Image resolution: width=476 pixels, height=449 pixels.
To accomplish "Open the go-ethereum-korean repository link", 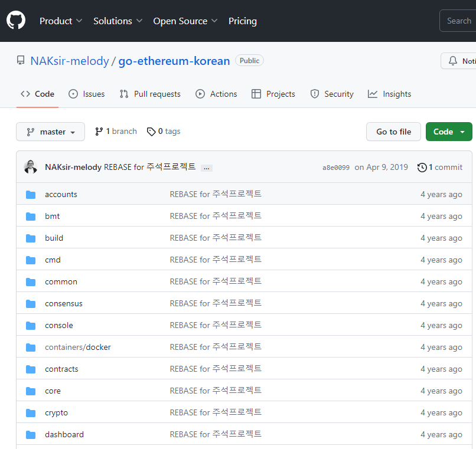I will [x=174, y=61].
